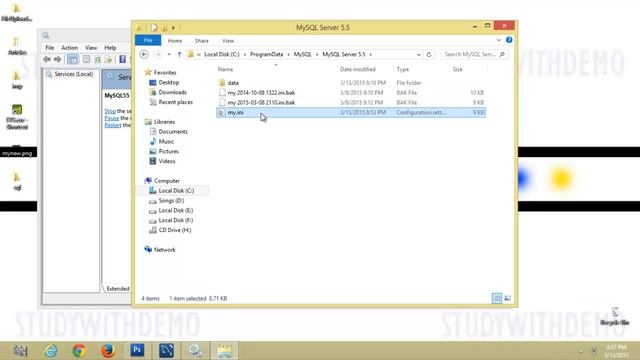Open Recycle Bin on desktop
Image resolution: width=640 pixels, height=360 pixels.
[x=615, y=316]
